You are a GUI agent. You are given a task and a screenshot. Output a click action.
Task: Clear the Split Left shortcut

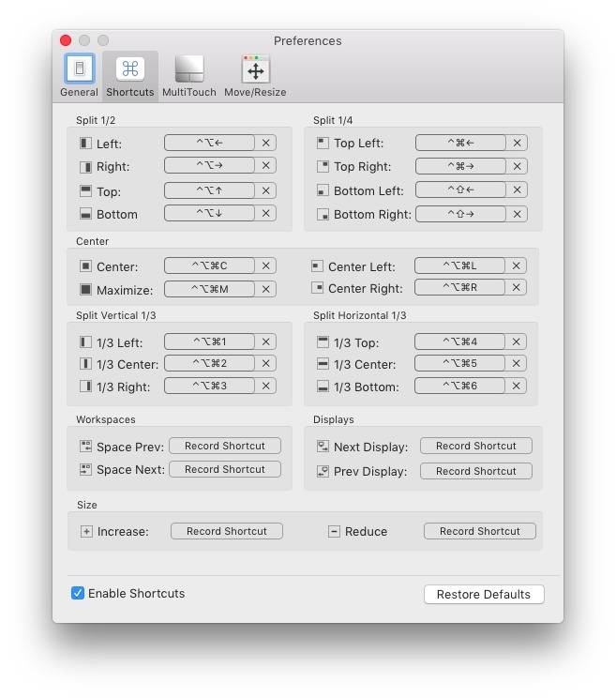pos(266,143)
